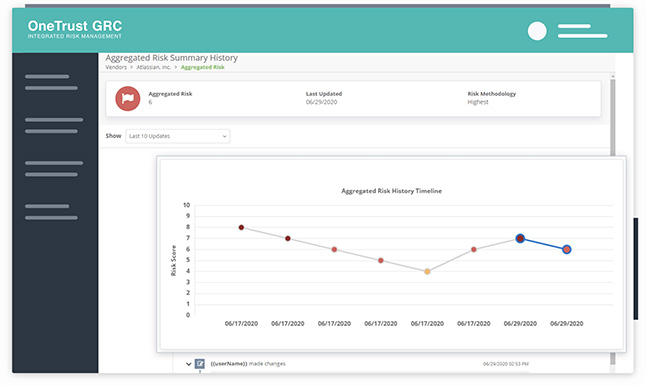Image resolution: width=650 pixels, height=386 pixels.
Task: Click the last highlighted score 6 data point
Action: 567,250
